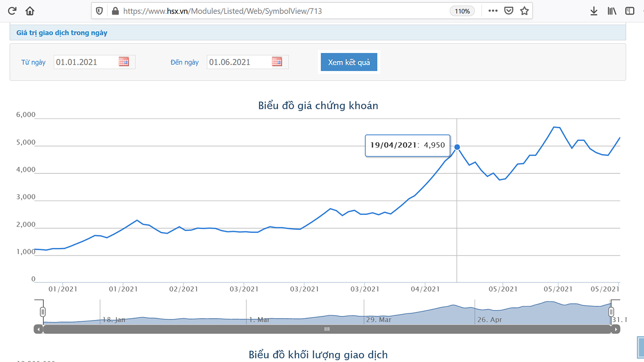
Task: Open the tracking protection shield icon
Action: click(x=99, y=11)
